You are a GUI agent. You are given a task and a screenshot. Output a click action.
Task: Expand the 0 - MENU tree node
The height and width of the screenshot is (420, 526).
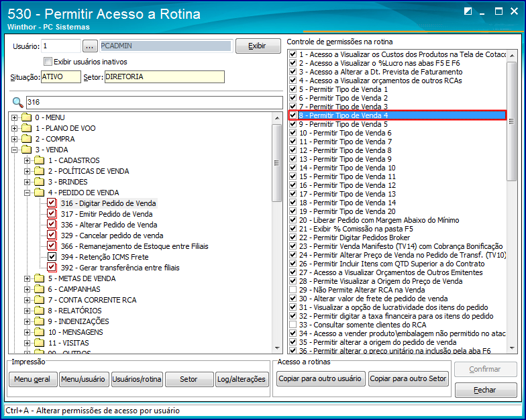point(15,118)
